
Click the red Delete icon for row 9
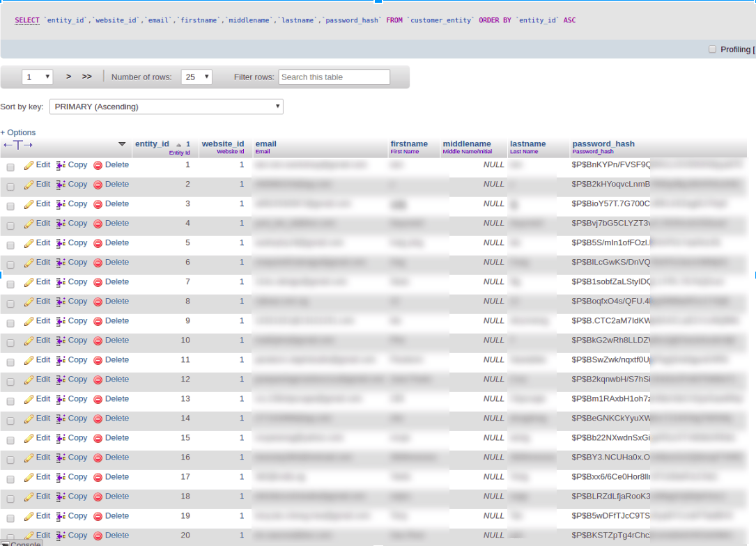coord(98,322)
